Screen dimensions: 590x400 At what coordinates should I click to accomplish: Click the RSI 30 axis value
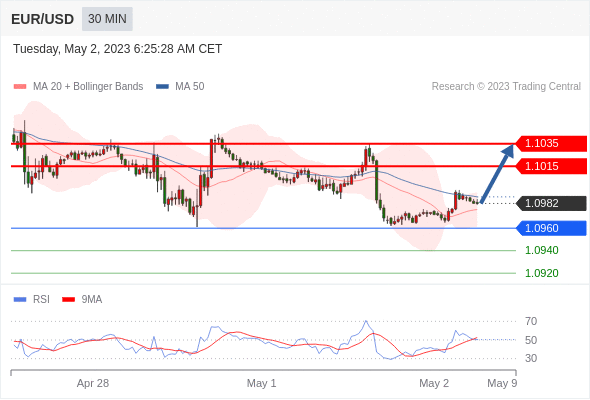(x=531, y=358)
